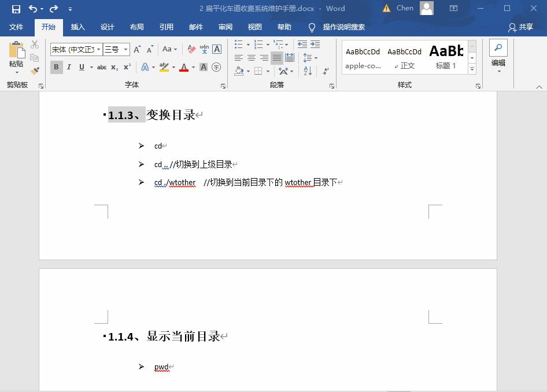Enable center text alignment
The image size is (547, 392).
[x=250, y=57]
